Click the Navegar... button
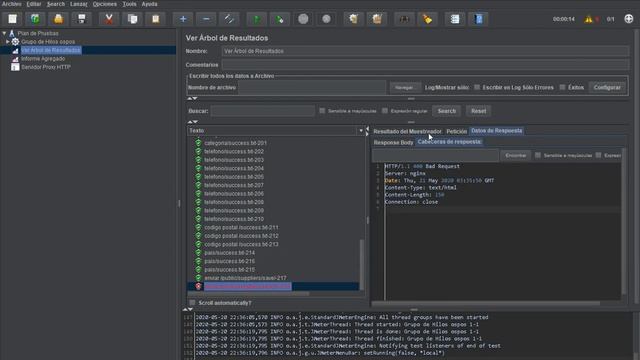Viewport: 640px width, 360px height. [x=404, y=87]
